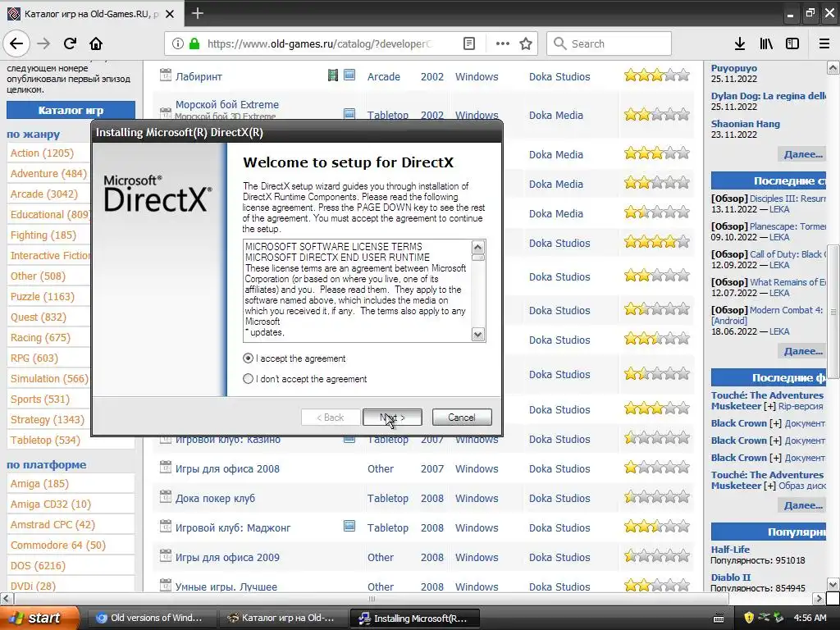The image size is (840, 630).
Task: Open Half-Life popular game link
Action: pyautogui.click(x=730, y=549)
